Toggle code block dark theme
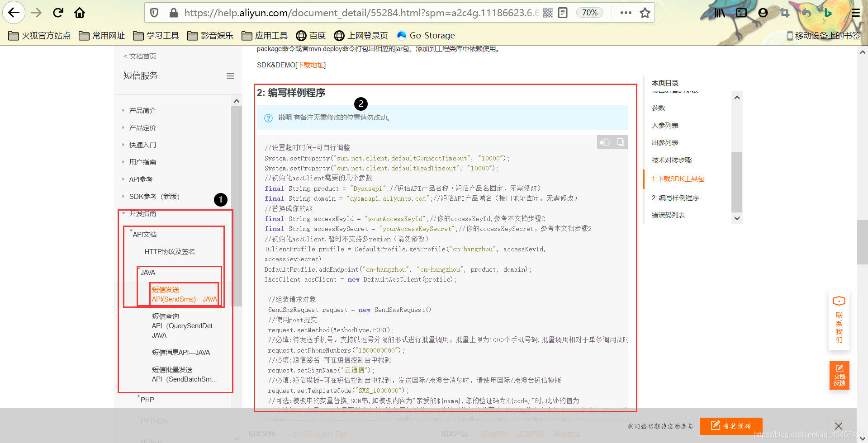Viewport: 868px width, 443px height. 604,142
